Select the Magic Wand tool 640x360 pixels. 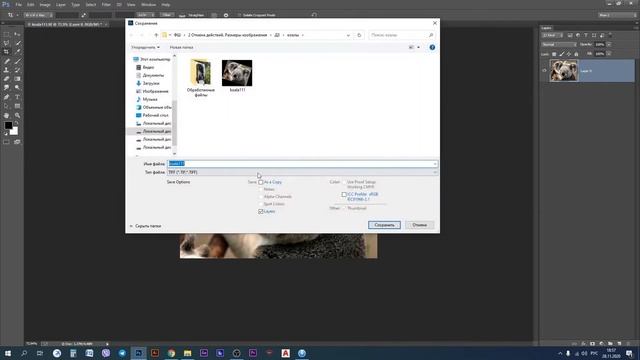(x=17, y=43)
